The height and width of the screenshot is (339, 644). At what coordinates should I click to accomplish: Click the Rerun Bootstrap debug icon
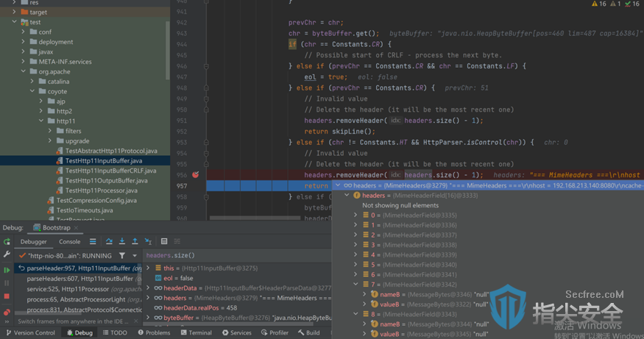[7, 242]
